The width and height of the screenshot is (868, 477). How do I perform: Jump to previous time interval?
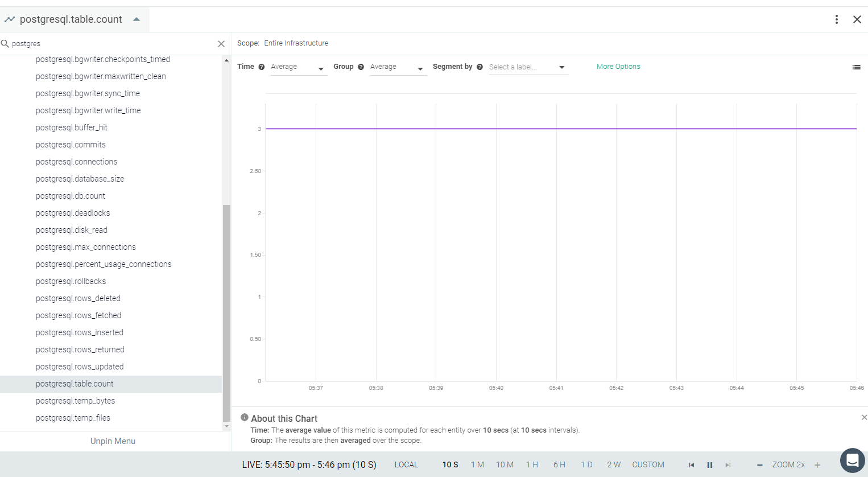coord(692,465)
